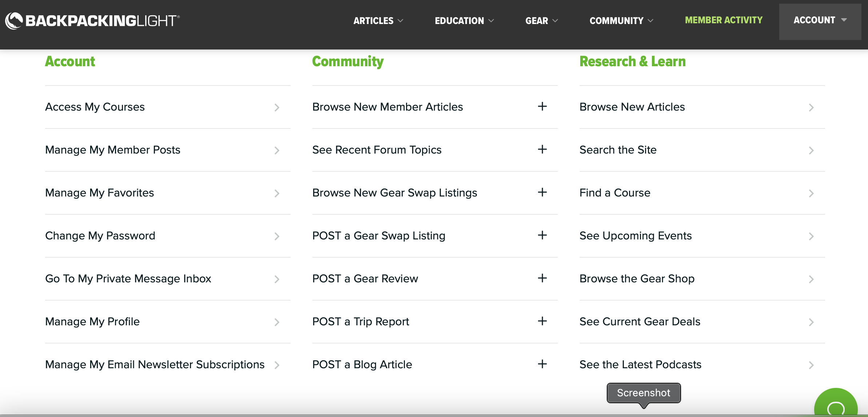Open Change My Password link
The width and height of the screenshot is (868, 417).
pyautogui.click(x=100, y=236)
